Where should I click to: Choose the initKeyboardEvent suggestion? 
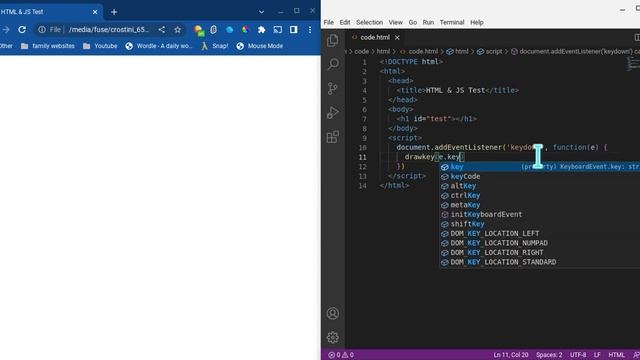[540, 214]
